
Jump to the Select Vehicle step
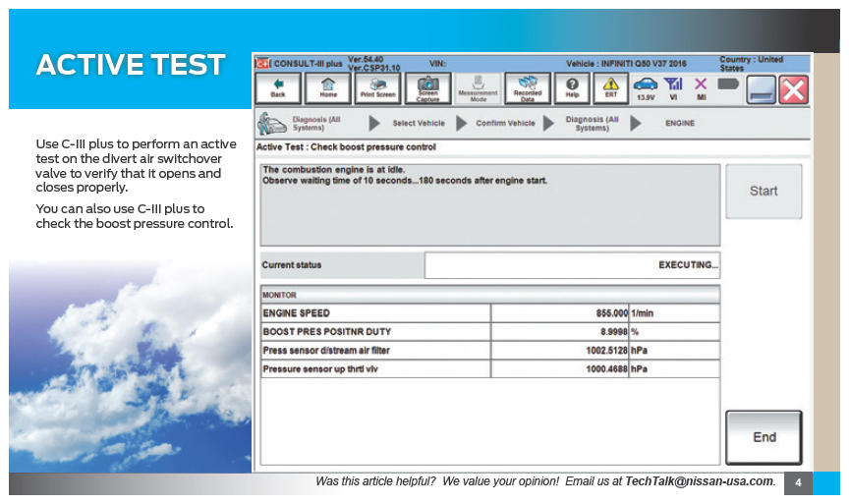[x=419, y=124]
